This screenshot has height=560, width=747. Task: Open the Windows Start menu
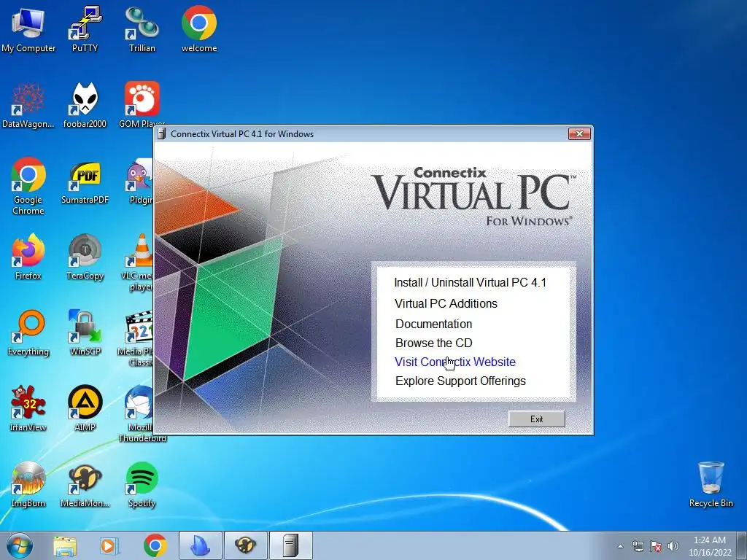coord(19,545)
